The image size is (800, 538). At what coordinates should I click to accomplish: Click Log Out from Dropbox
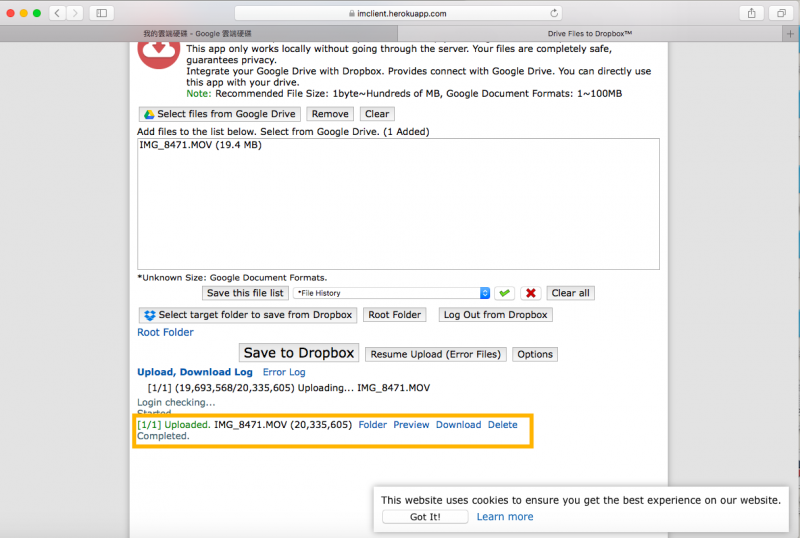coord(495,315)
